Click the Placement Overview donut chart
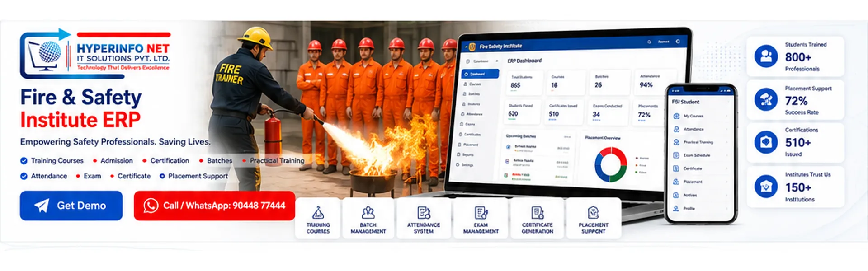 (x=610, y=165)
